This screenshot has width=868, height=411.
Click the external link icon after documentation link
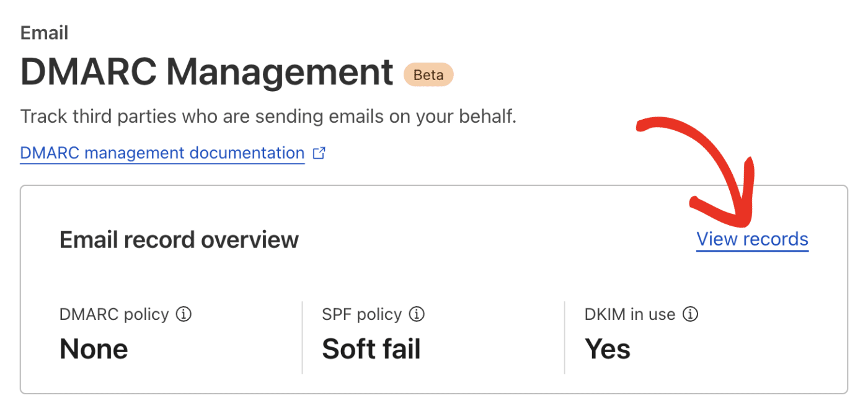[319, 153]
